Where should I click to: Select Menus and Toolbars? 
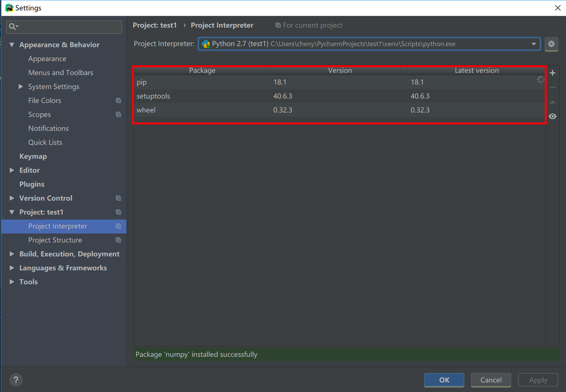click(x=61, y=73)
